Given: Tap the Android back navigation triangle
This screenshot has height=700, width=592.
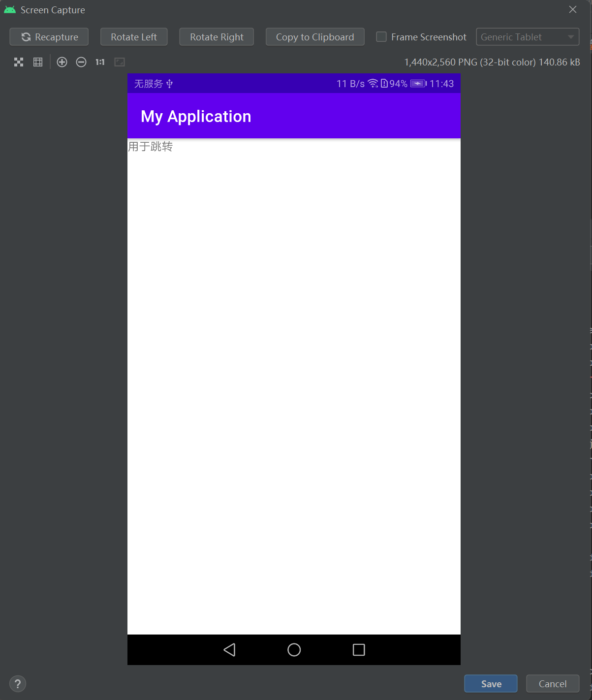Looking at the screenshot, I should click(229, 650).
